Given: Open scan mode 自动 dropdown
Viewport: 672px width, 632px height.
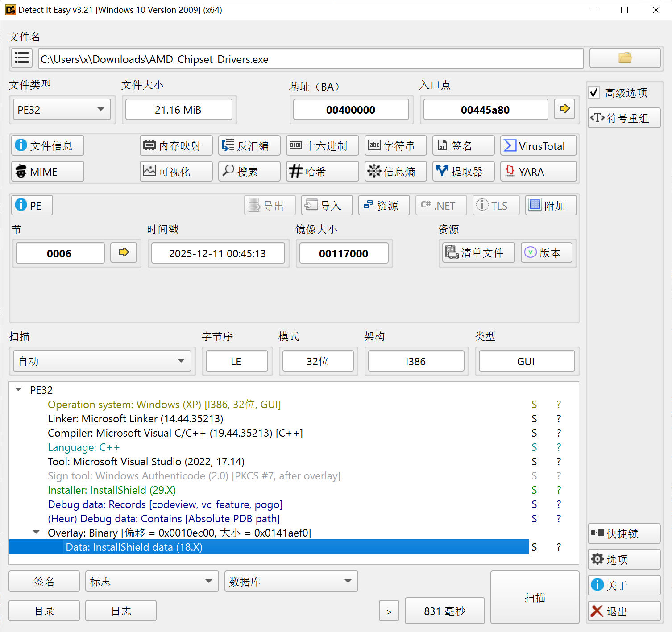Looking at the screenshot, I should pos(102,361).
